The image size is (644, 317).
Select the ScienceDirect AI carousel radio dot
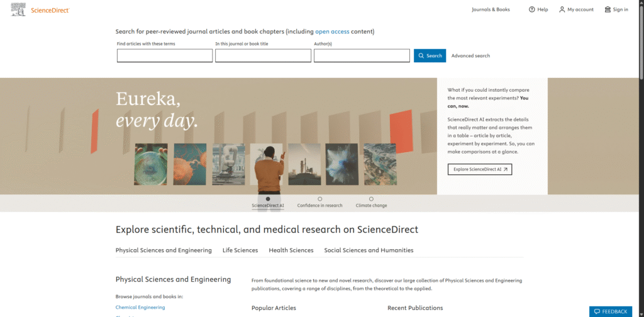[x=268, y=199]
